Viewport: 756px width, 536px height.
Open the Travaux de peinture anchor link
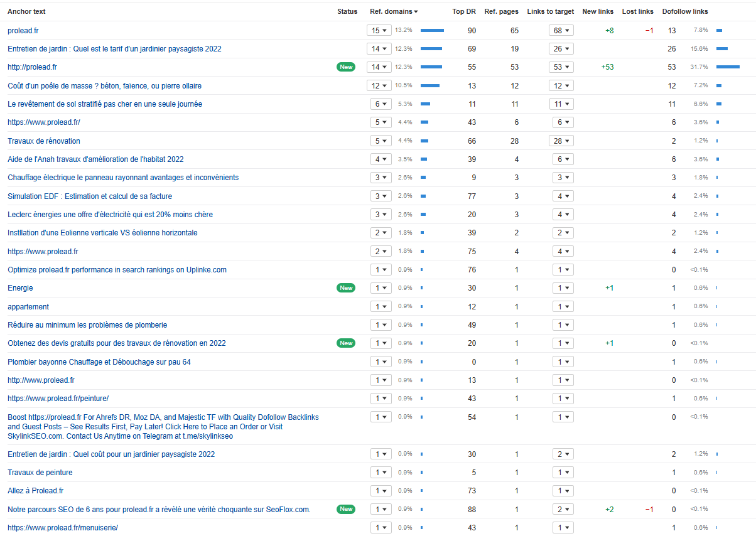(x=40, y=473)
